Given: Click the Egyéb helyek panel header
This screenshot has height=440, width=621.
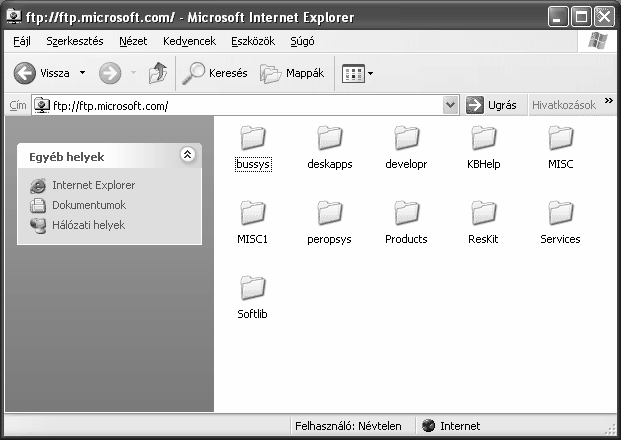Looking at the screenshot, I should coord(110,156).
